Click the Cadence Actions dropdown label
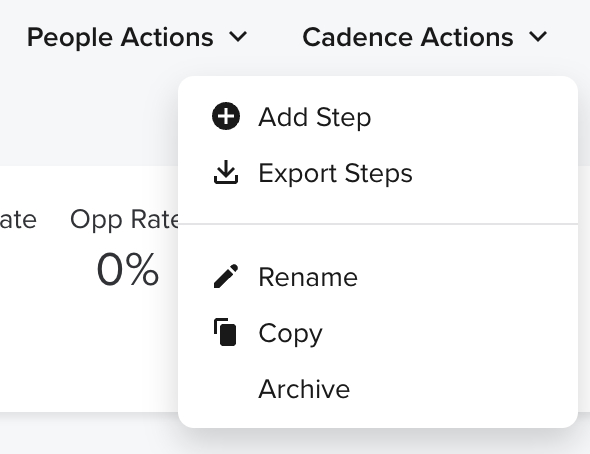 pyautogui.click(x=408, y=37)
